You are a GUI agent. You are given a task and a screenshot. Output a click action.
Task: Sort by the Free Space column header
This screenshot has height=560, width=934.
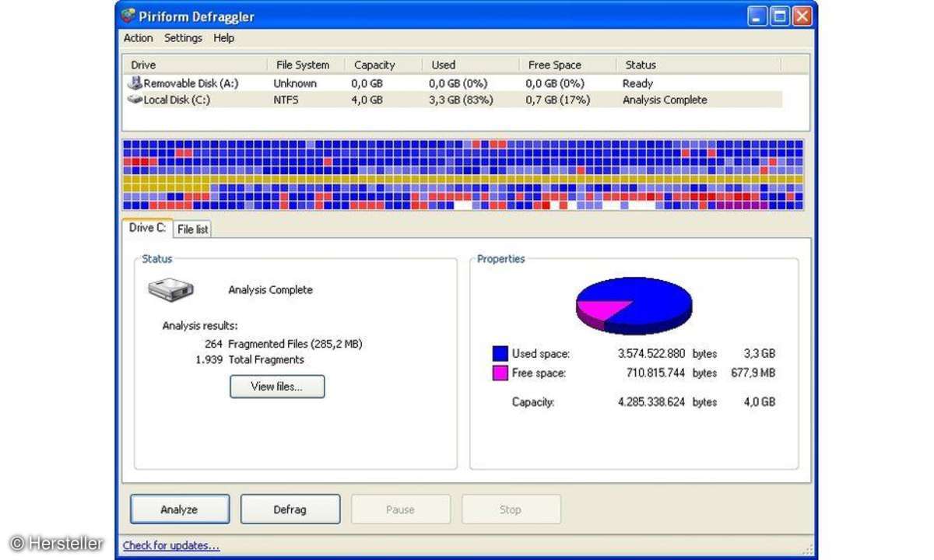[567, 65]
